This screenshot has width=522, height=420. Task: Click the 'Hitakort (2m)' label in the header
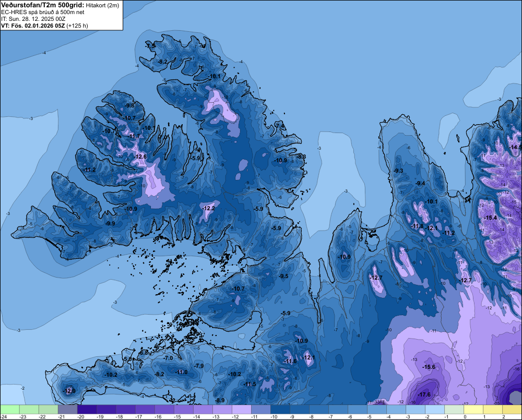tap(102, 5)
